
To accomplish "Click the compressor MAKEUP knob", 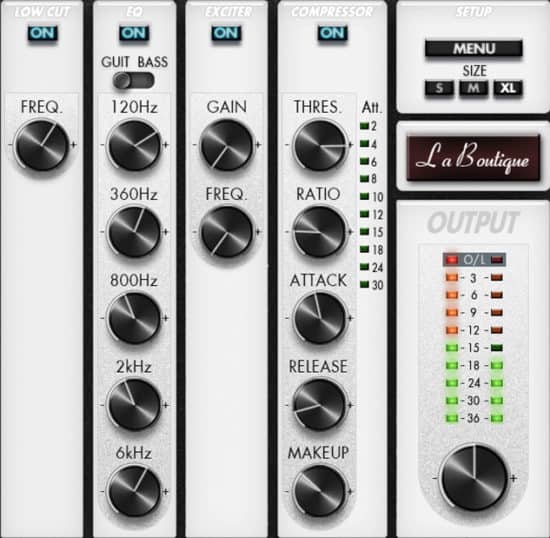I will click(x=320, y=491).
